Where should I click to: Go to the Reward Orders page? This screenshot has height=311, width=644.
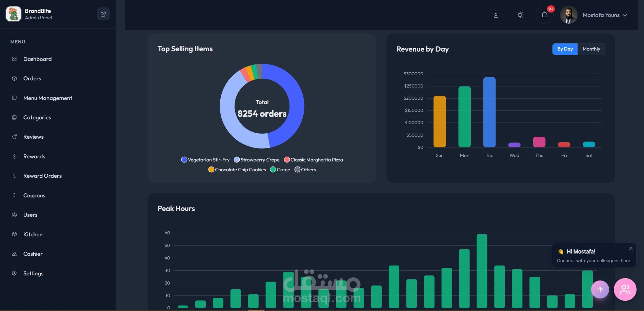pyautogui.click(x=42, y=176)
